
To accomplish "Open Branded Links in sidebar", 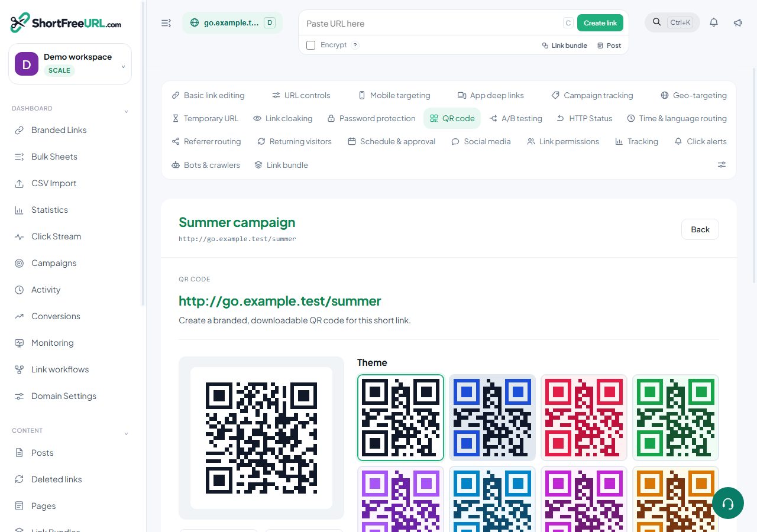I will 70,130.
